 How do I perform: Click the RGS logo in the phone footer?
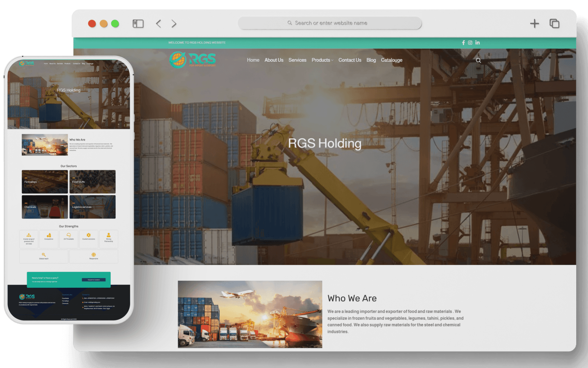point(27,297)
